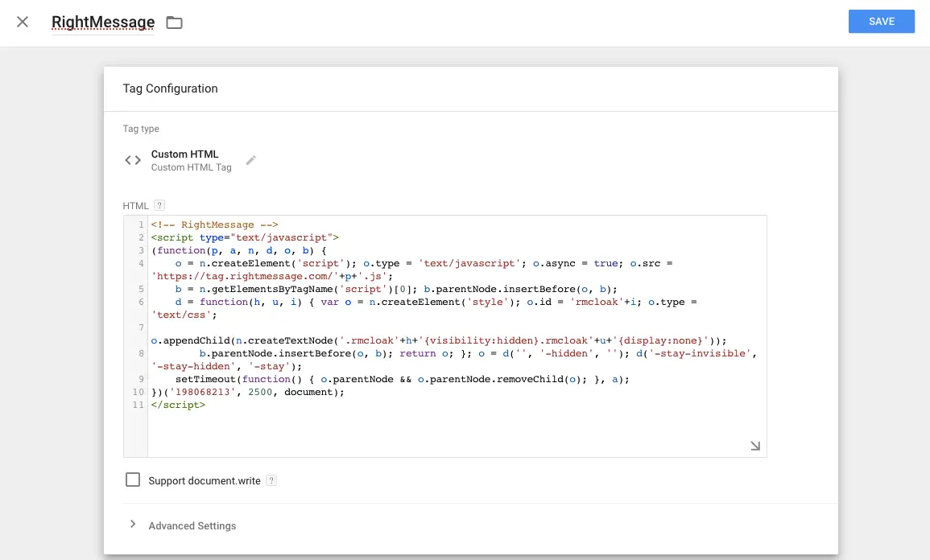Click the RightMessage tag name field
The image size is (930, 560).
coord(103,23)
